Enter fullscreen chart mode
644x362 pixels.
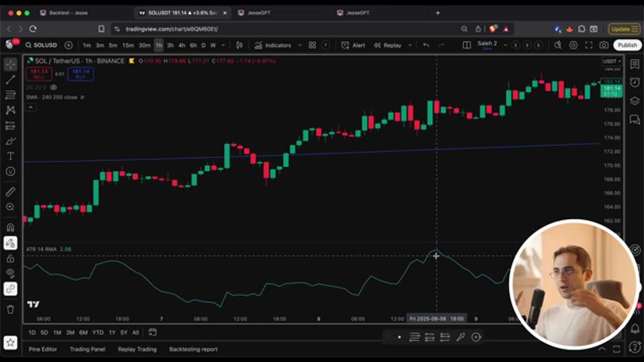588,45
